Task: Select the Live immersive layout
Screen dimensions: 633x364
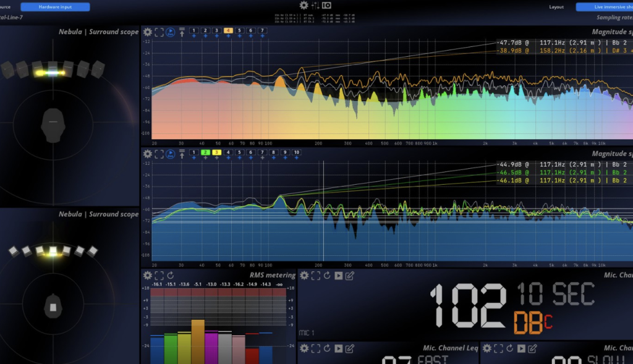Action: [x=604, y=7]
